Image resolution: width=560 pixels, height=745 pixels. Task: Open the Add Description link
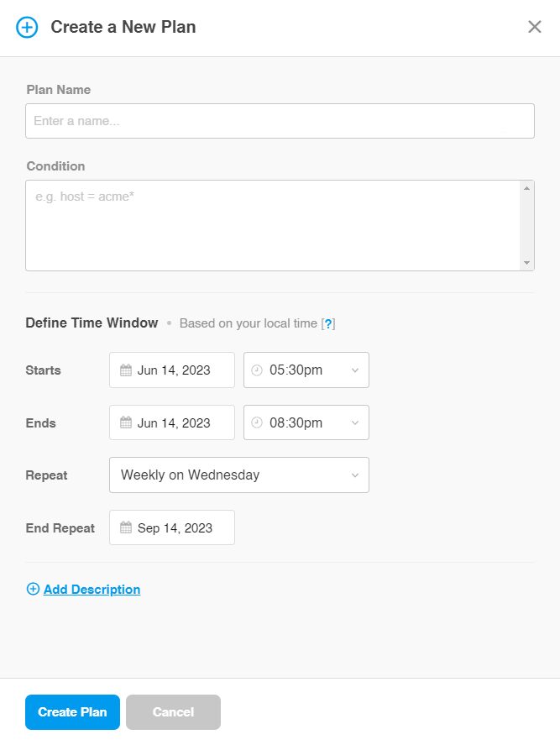point(92,589)
